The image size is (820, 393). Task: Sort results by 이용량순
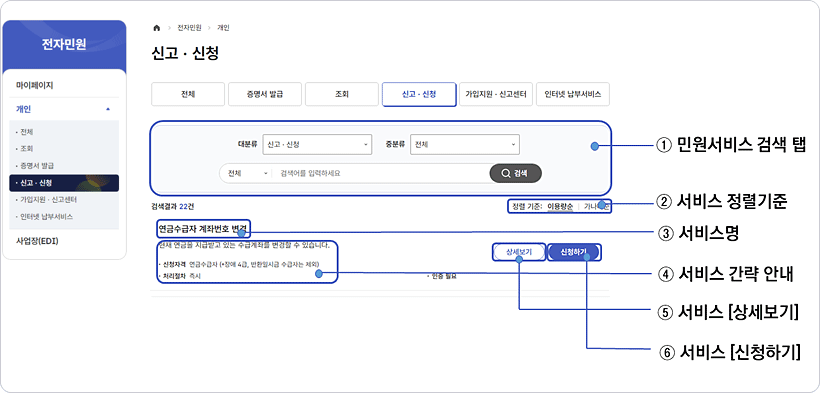pyautogui.click(x=560, y=206)
